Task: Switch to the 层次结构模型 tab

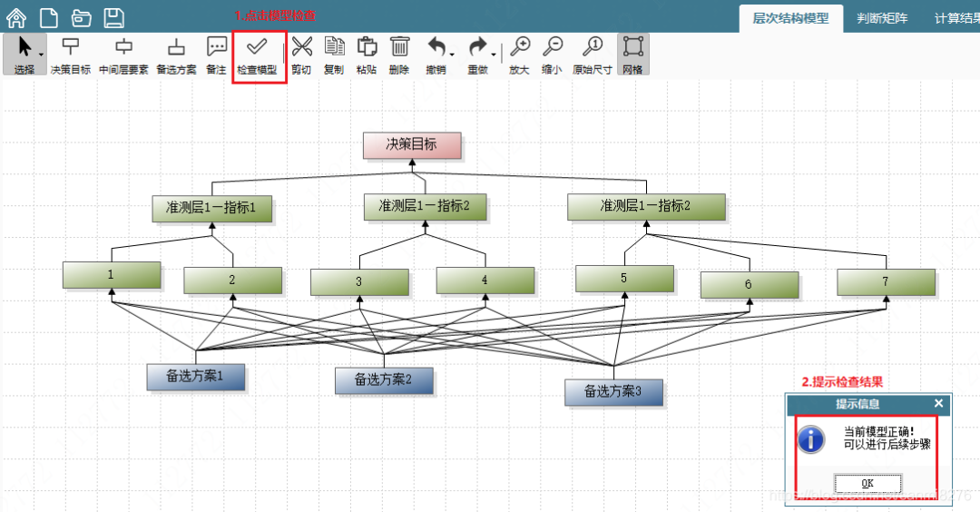Action: 790,19
